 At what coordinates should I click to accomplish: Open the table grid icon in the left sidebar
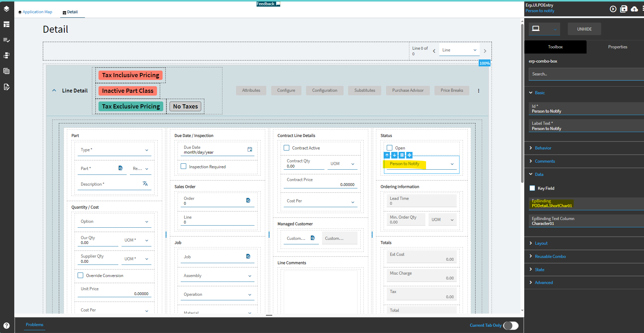click(x=7, y=71)
